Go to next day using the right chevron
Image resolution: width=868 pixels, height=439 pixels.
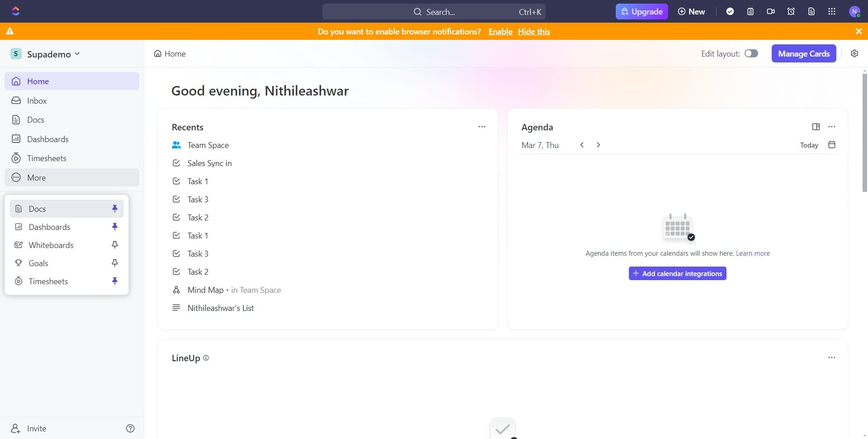pyautogui.click(x=598, y=145)
